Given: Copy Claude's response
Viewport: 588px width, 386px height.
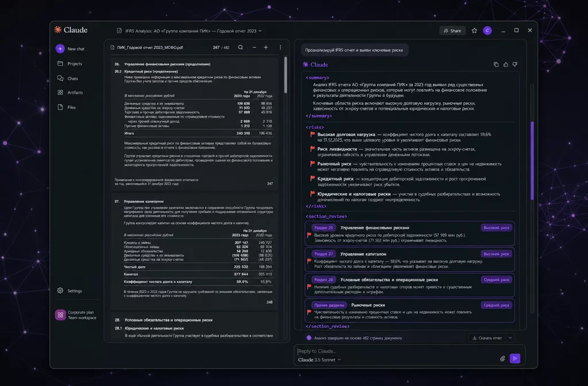Looking at the screenshot, I should coord(496,64).
